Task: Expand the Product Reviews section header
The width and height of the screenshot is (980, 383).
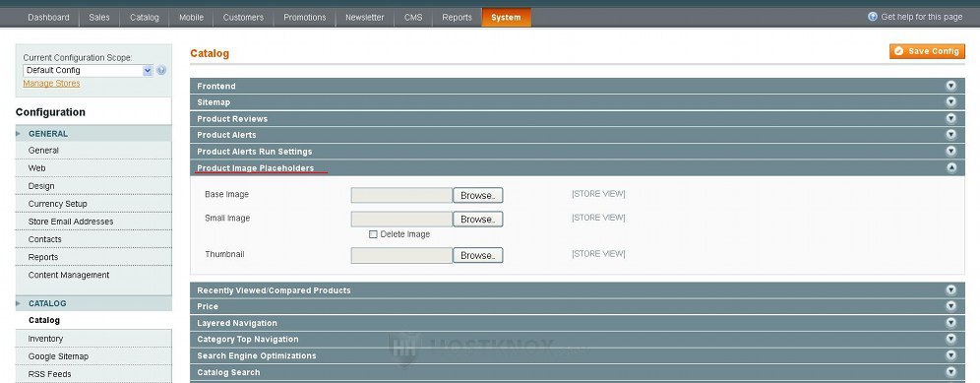Action: click(x=577, y=119)
